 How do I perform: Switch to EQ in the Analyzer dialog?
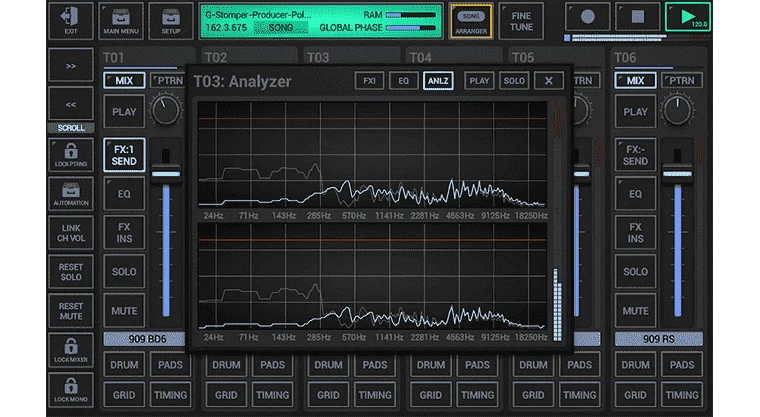404,81
